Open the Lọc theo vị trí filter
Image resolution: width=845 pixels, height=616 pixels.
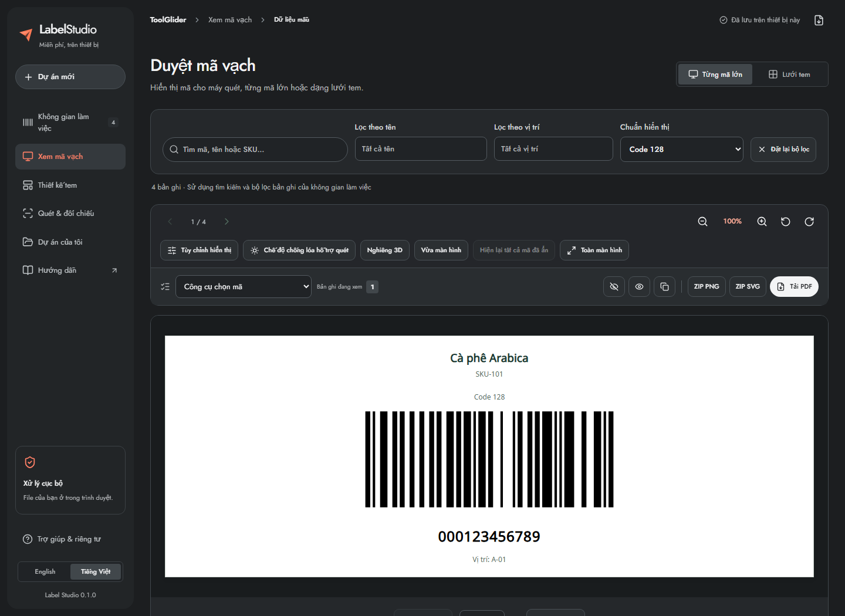tap(553, 149)
